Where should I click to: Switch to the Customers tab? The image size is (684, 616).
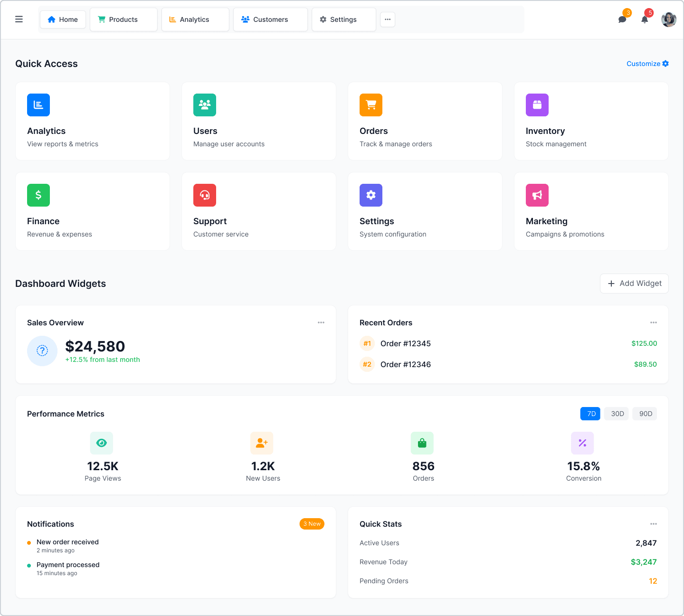(270, 19)
